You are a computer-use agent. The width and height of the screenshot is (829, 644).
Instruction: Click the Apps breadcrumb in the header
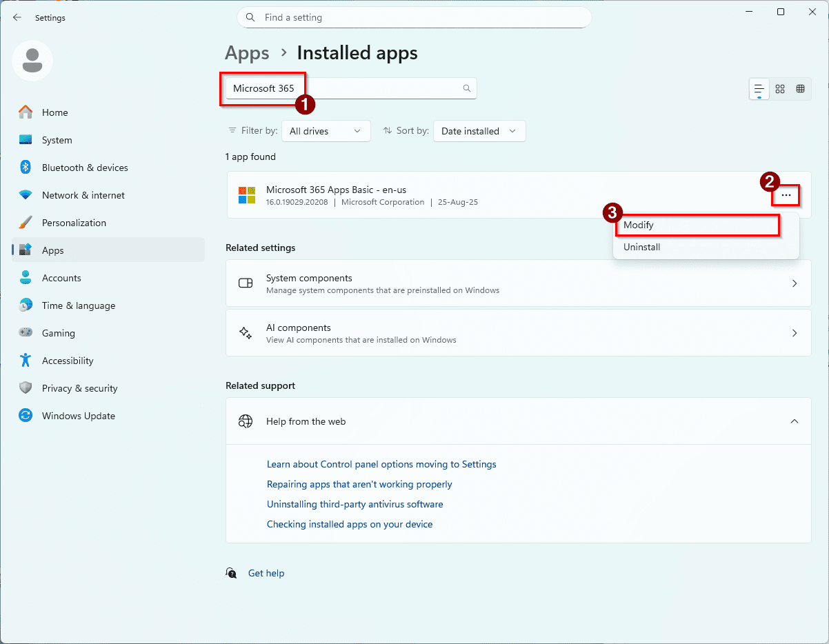[x=247, y=53]
